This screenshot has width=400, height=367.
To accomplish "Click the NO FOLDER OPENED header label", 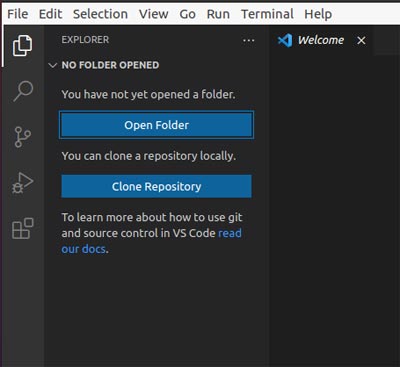I will [110, 65].
